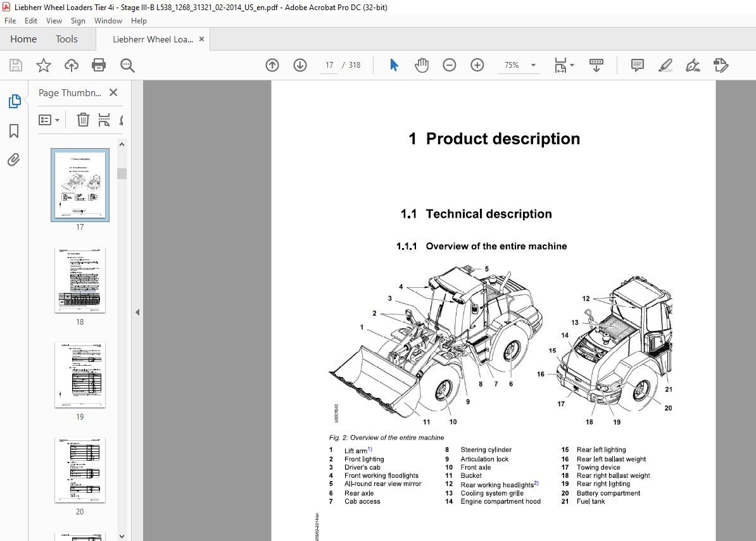The height and width of the screenshot is (541, 756).
Task: Click the total page count 318
Action: [355, 65]
